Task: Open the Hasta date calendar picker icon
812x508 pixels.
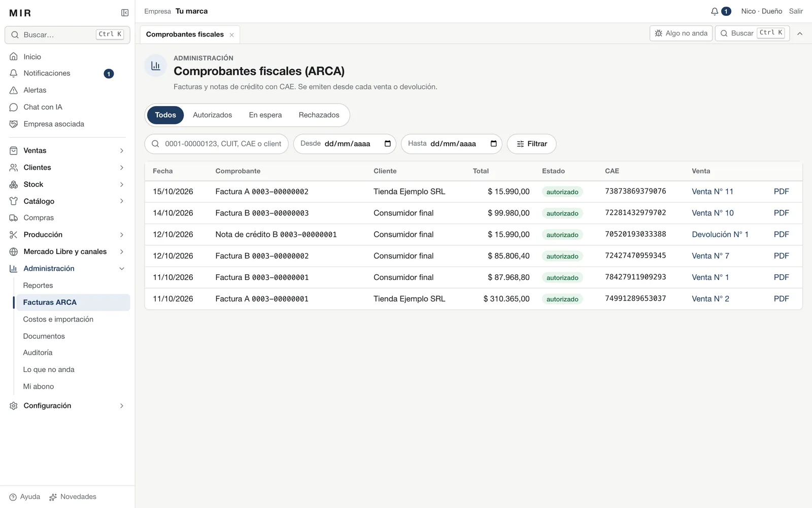Action: point(494,144)
